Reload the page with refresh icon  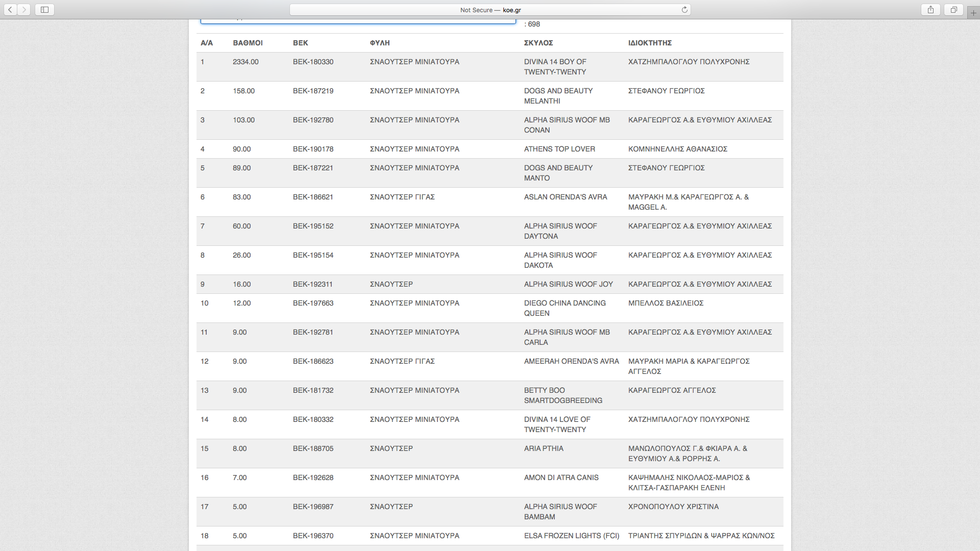[x=684, y=10]
